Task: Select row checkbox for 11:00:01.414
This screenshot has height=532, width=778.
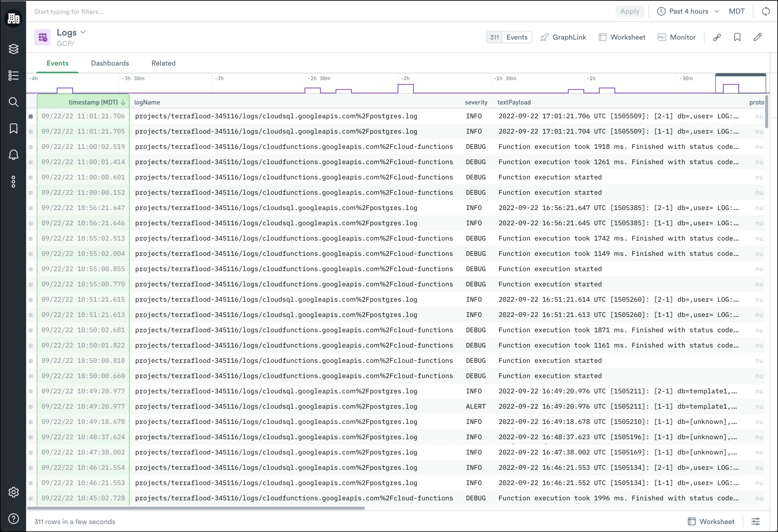Action: (31, 162)
